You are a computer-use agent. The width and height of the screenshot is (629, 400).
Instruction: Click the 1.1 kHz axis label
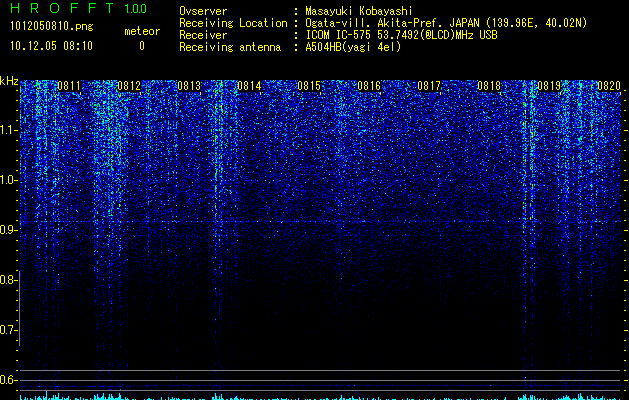coord(8,130)
